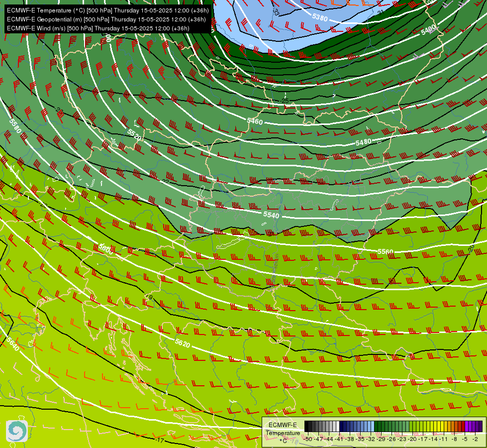This screenshot has width=487, height=448.
Task: Click the -44 tick label in the legend
Action: [x=329, y=439]
